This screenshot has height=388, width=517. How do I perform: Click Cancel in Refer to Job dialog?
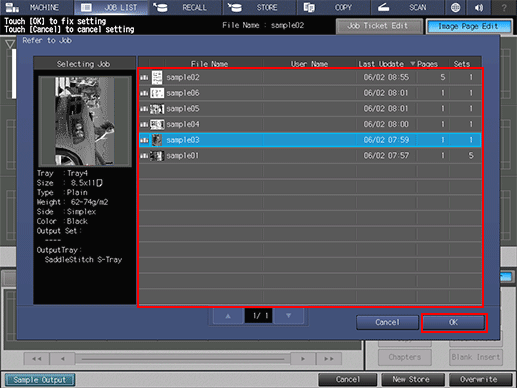387,322
